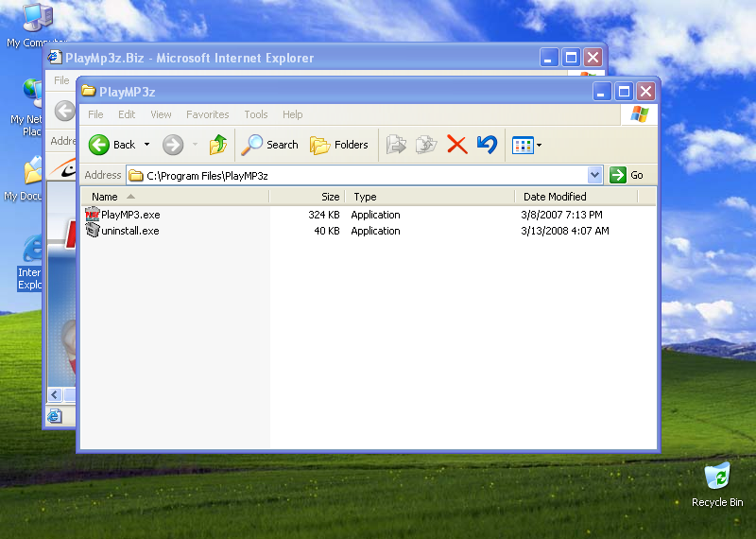Open the View menu
The width and height of the screenshot is (756, 539).
click(161, 114)
